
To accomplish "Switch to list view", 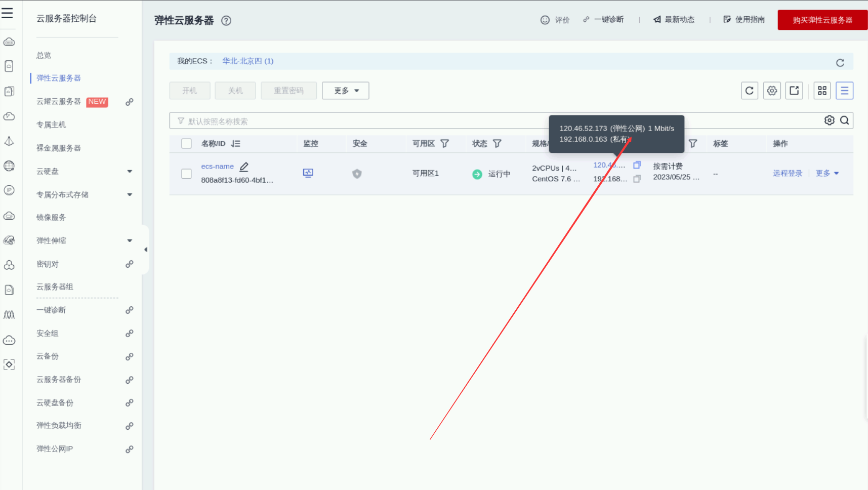I will (x=845, y=91).
